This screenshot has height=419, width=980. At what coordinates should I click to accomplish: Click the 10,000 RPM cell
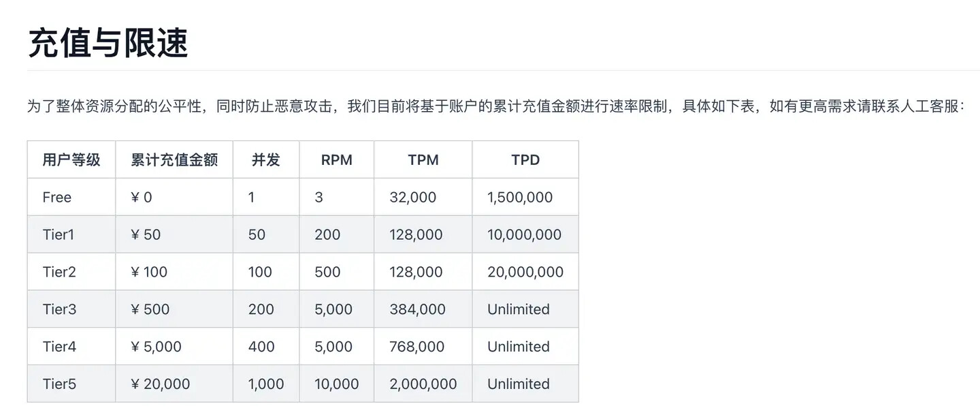[337, 384]
